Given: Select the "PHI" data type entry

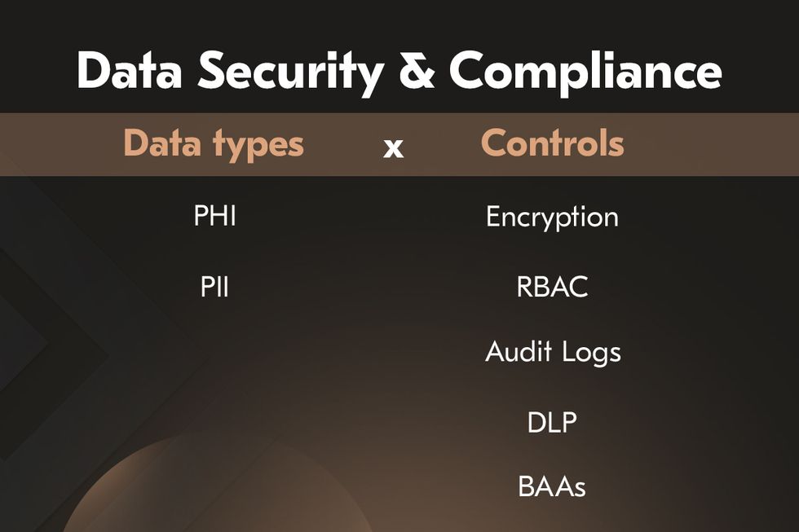Looking at the screenshot, I should (x=215, y=217).
